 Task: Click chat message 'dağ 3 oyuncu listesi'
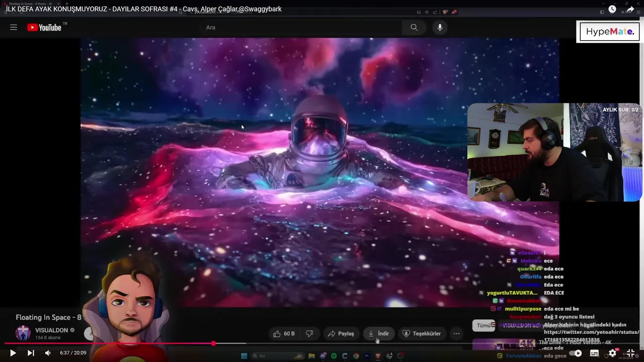569,317
